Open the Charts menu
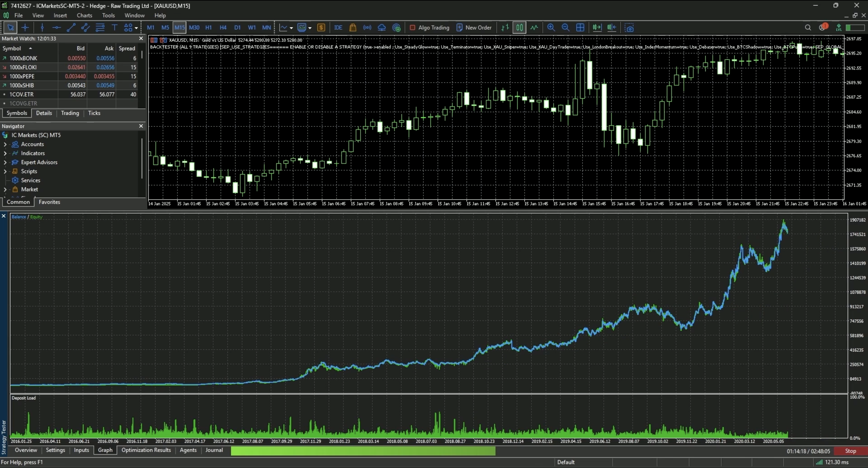This screenshot has width=868, height=468. pyautogui.click(x=84, y=15)
